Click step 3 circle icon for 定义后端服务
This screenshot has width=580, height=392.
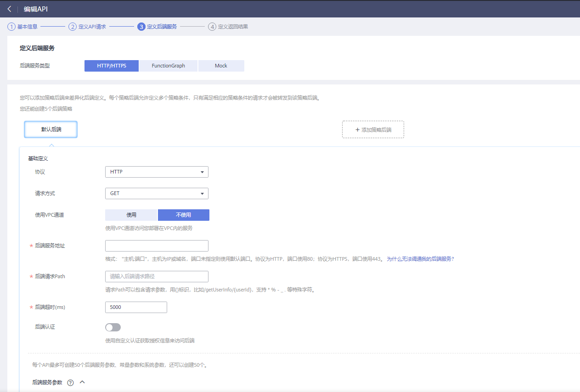pyautogui.click(x=141, y=27)
